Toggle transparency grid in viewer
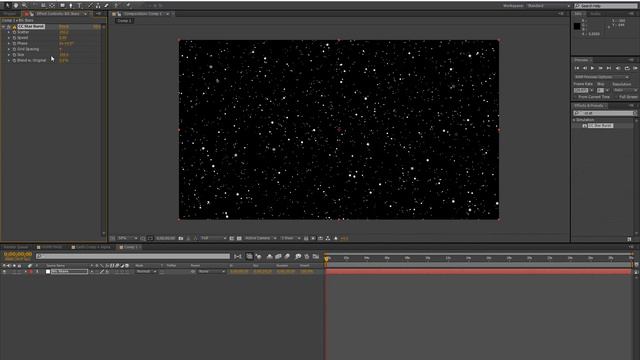Screen dimensions: 640x360 (x=239, y=238)
